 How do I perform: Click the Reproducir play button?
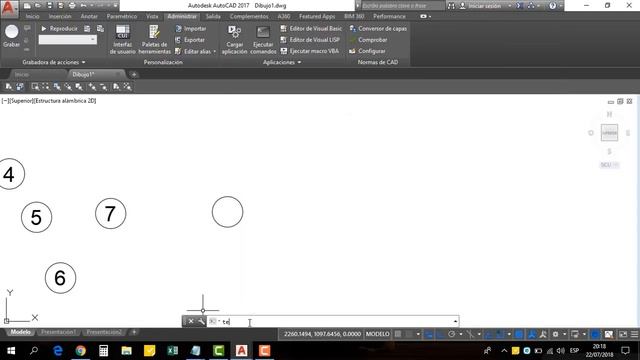(59, 29)
